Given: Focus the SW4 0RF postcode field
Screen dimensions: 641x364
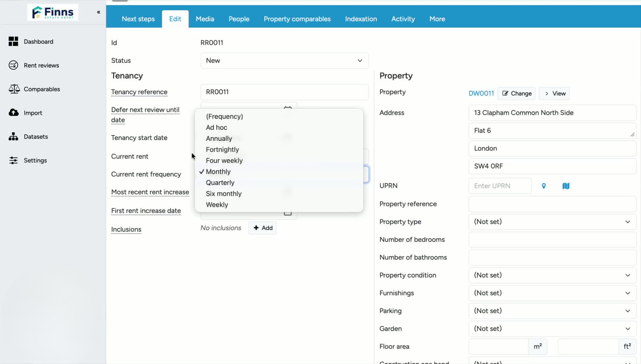Looking at the screenshot, I should click(552, 166).
